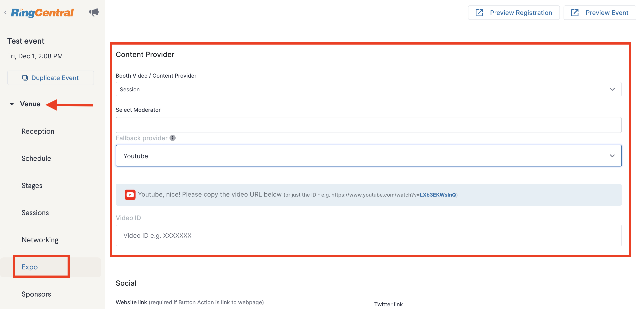Go to the Schedule section

[36, 158]
